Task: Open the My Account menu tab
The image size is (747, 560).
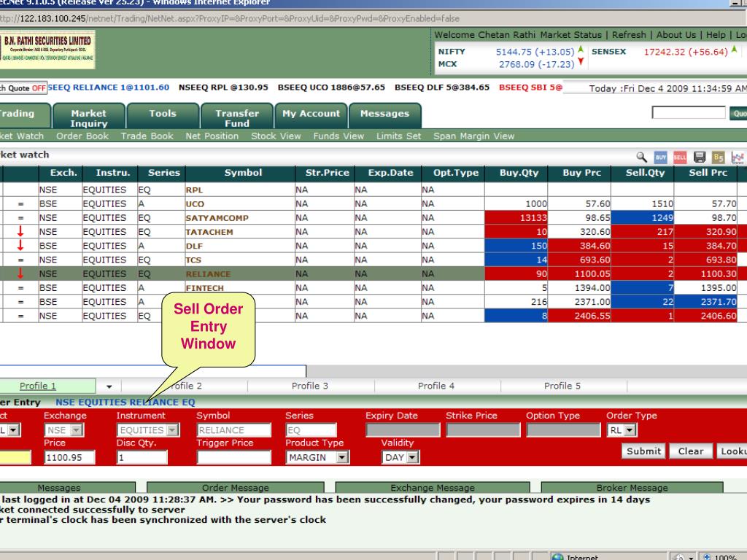Action: coord(311,116)
